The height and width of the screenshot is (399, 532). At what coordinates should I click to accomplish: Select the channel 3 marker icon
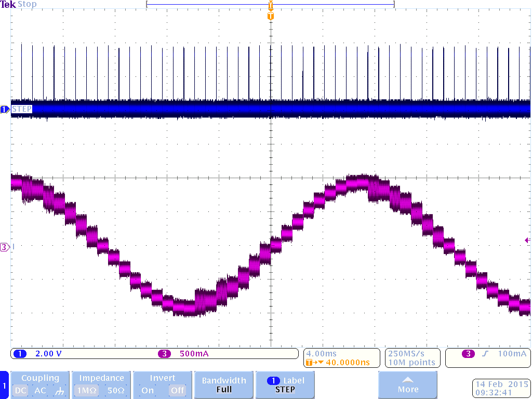click(x=4, y=247)
